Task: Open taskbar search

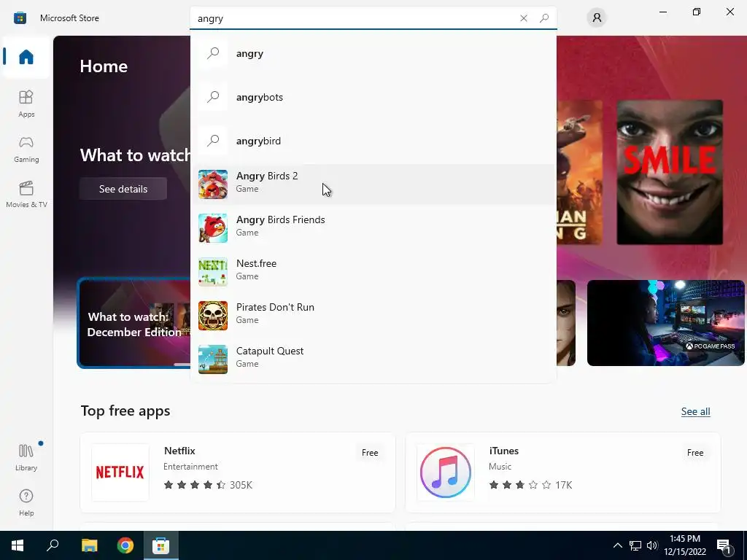Action: click(53, 545)
